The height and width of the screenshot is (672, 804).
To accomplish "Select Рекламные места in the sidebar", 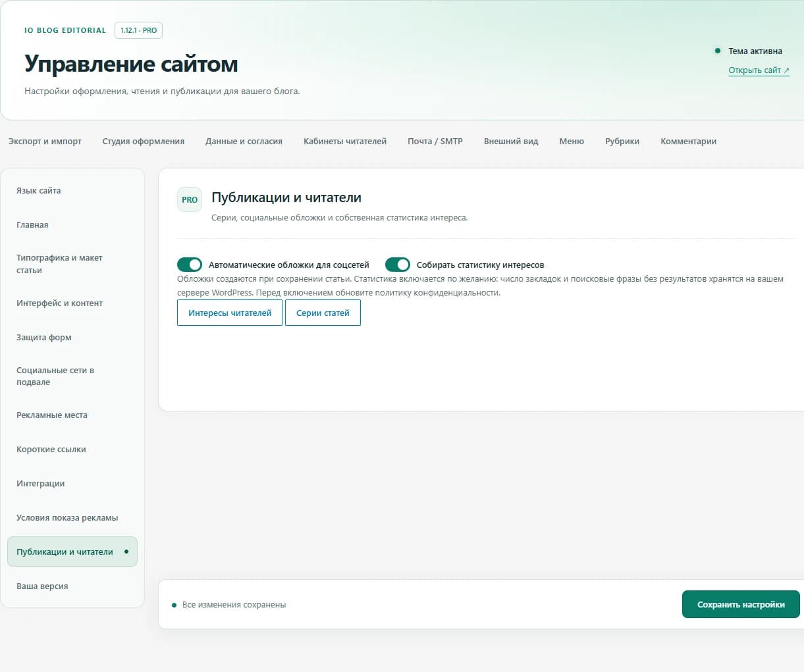I will (72, 415).
